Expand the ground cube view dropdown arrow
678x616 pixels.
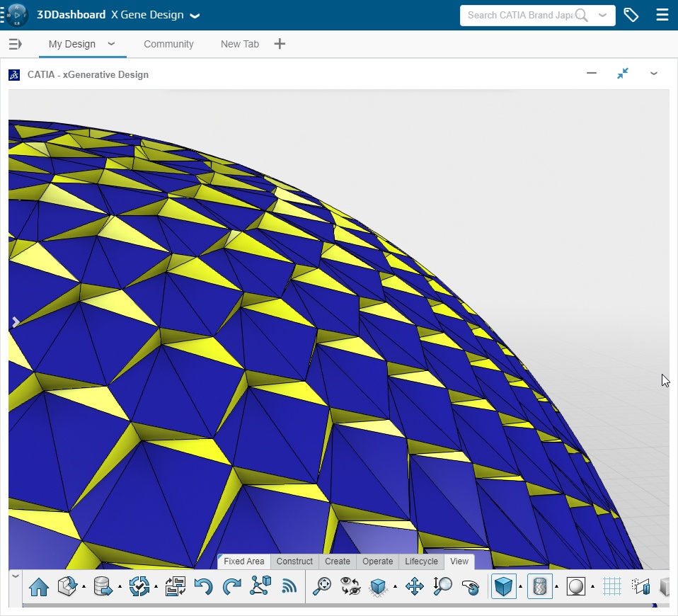coord(395,587)
